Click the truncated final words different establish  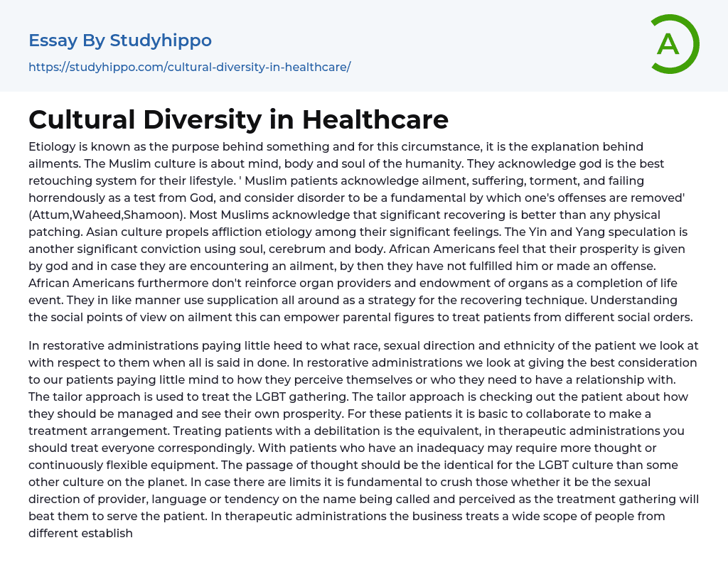(80, 533)
